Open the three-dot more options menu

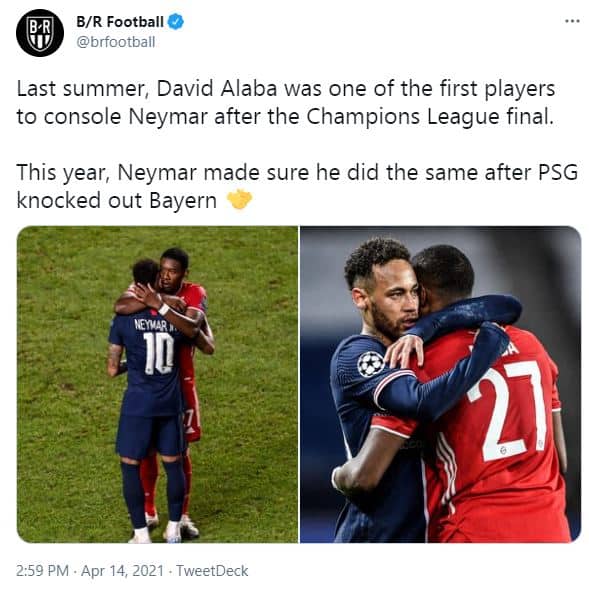(x=572, y=21)
